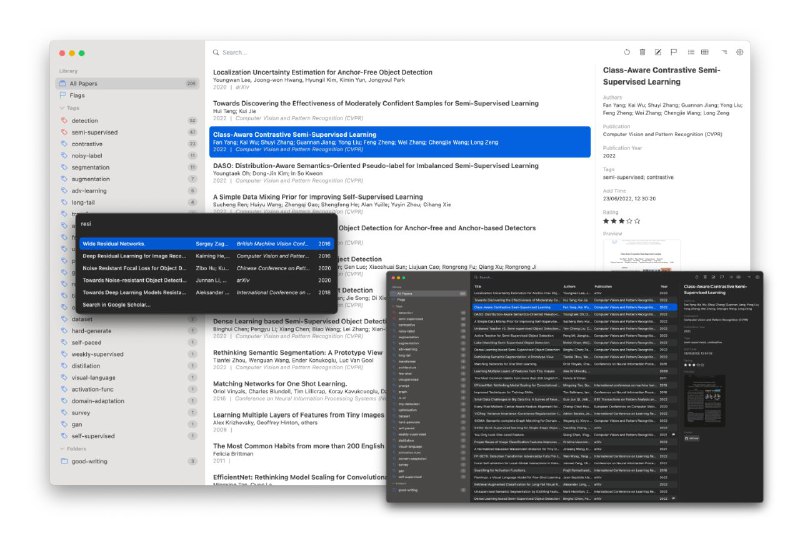Select the Flags library item
Viewport: 800px width, 543px height.
(x=78, y=95)
